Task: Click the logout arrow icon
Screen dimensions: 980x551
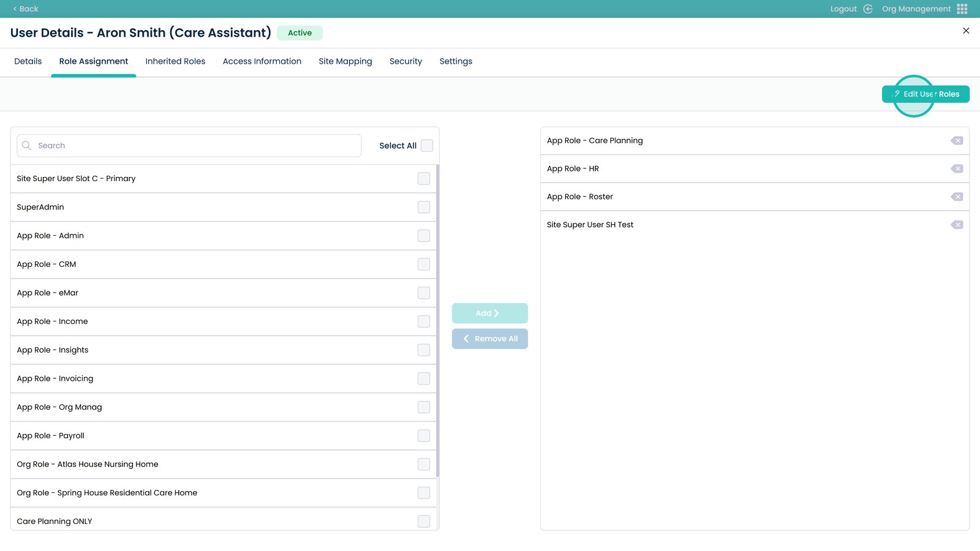Action: coord(868,9)
